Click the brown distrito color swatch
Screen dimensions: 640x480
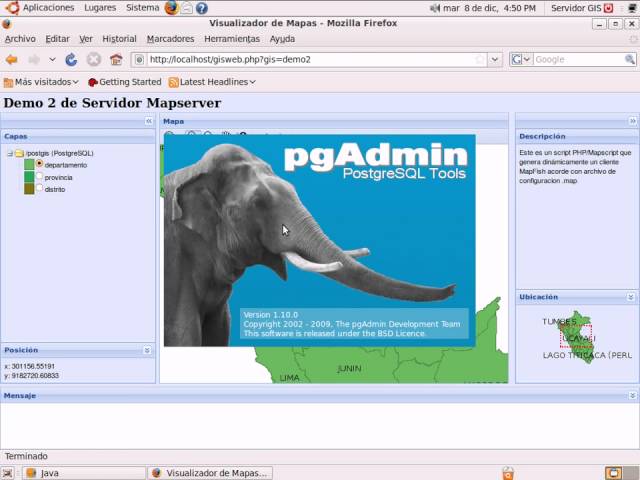point(29,189)
